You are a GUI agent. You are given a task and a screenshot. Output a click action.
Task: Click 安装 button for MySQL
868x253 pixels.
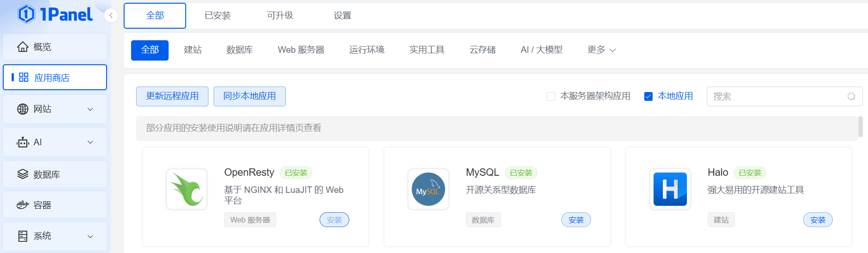click(x=576, y=220)
